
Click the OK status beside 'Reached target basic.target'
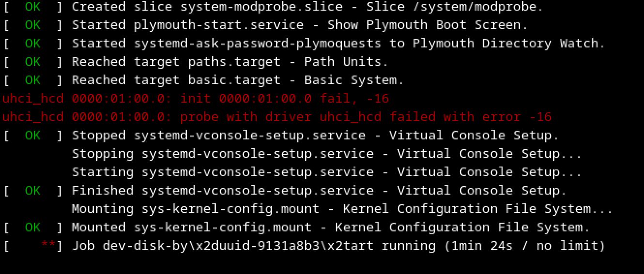32,80
